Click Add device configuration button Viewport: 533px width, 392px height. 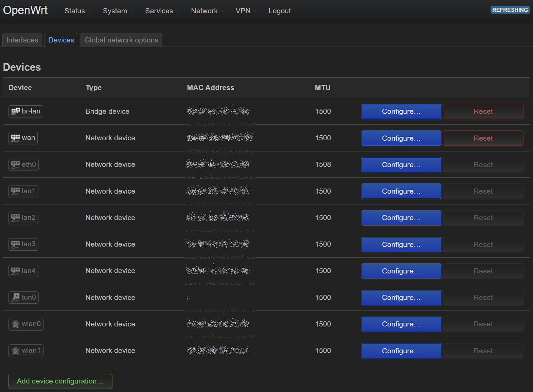[x=60, y=381]
